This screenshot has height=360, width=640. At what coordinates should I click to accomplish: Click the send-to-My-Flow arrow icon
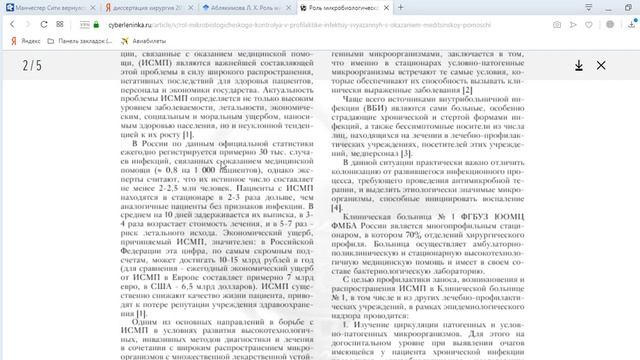[x=573, y=25]
